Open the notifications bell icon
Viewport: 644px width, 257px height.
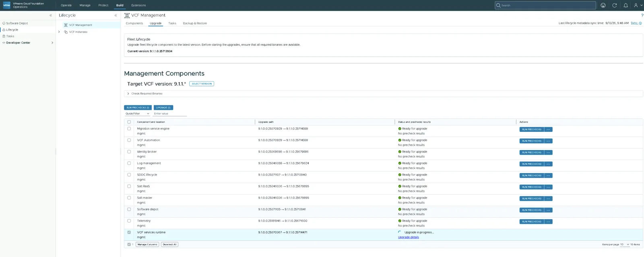tap(625, 5)
